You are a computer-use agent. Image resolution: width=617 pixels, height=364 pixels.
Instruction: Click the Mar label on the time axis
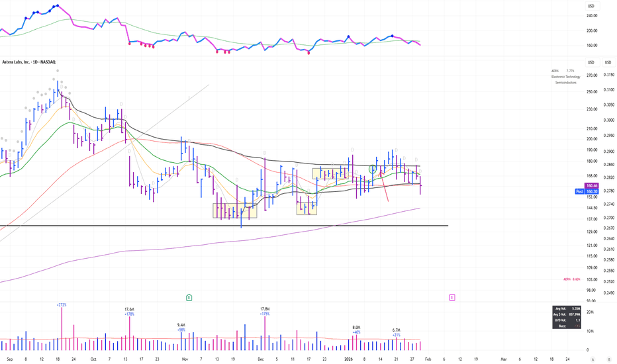tap(504, 359)
